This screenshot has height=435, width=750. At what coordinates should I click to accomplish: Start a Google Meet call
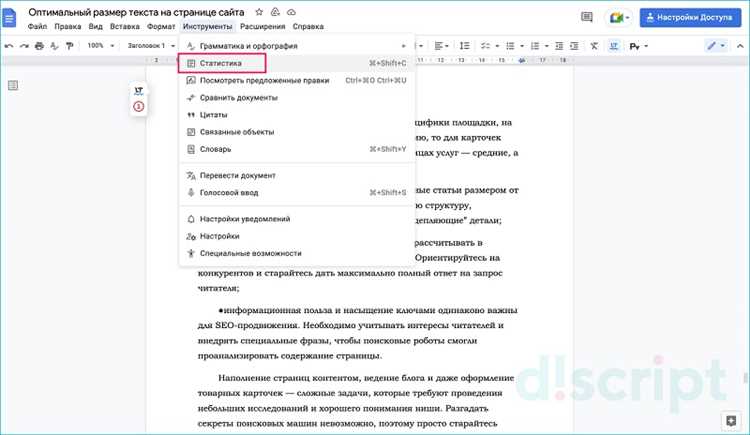coord(618,18)
